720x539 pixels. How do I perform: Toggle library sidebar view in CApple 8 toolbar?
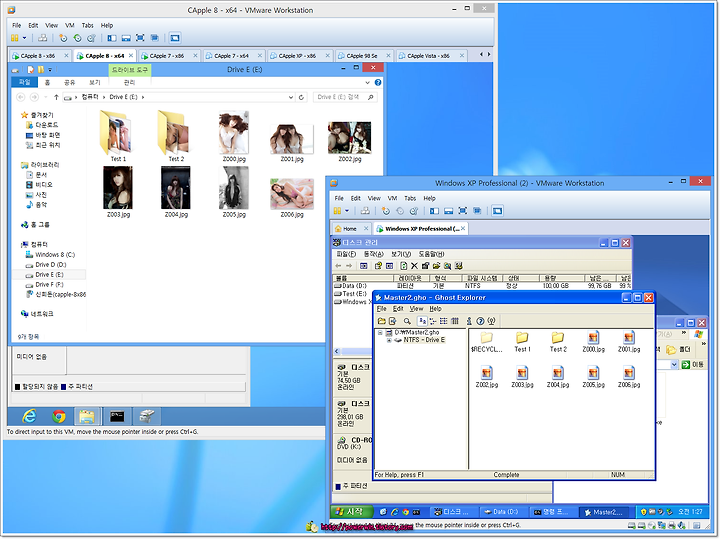click(112, 38)
